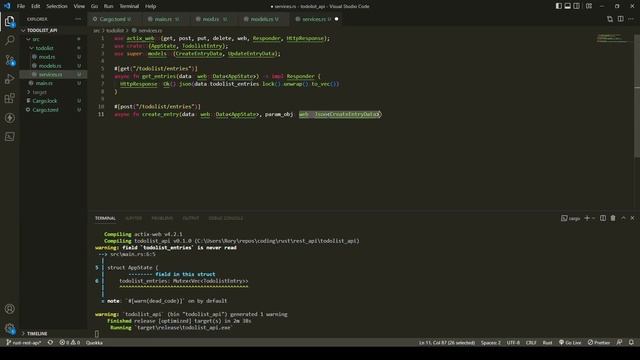Click the Prettier status bar item
640x360 pixels.
[599, 342]
